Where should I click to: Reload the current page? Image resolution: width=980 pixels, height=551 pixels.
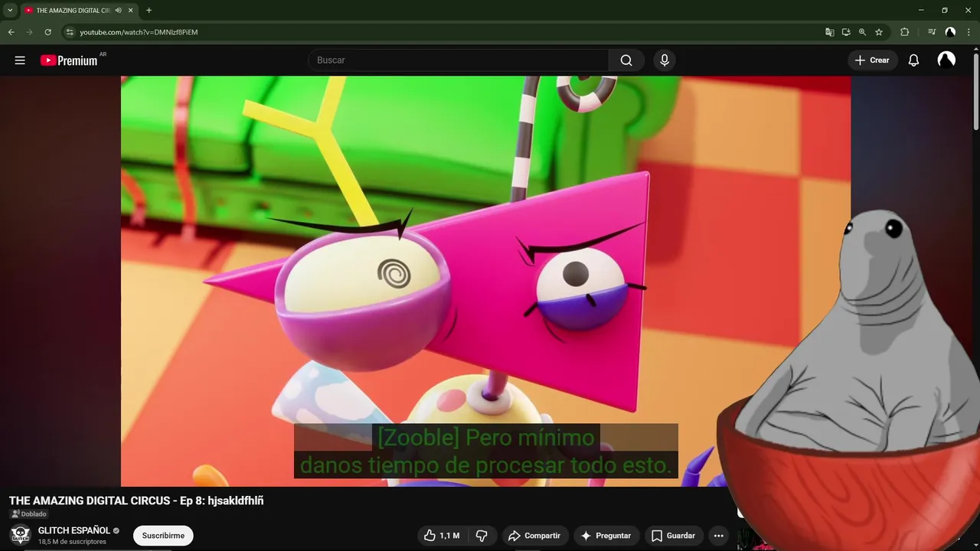(47, 32)
